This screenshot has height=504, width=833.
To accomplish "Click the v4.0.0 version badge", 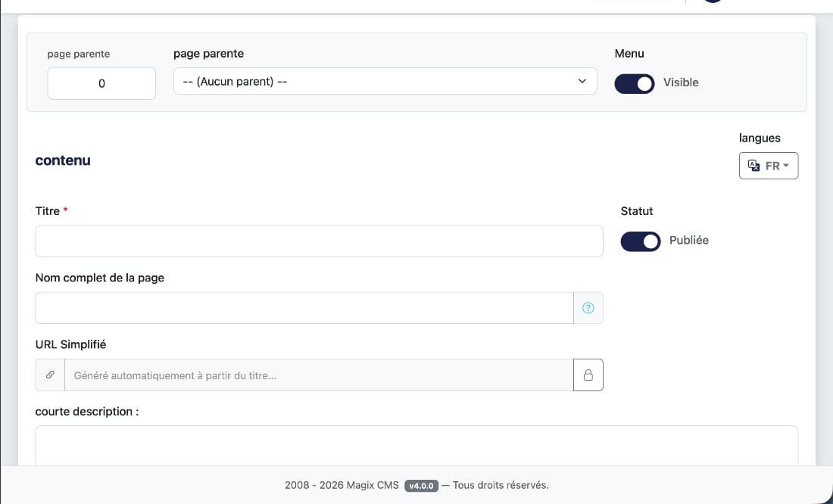I will [x=421, y=486].
